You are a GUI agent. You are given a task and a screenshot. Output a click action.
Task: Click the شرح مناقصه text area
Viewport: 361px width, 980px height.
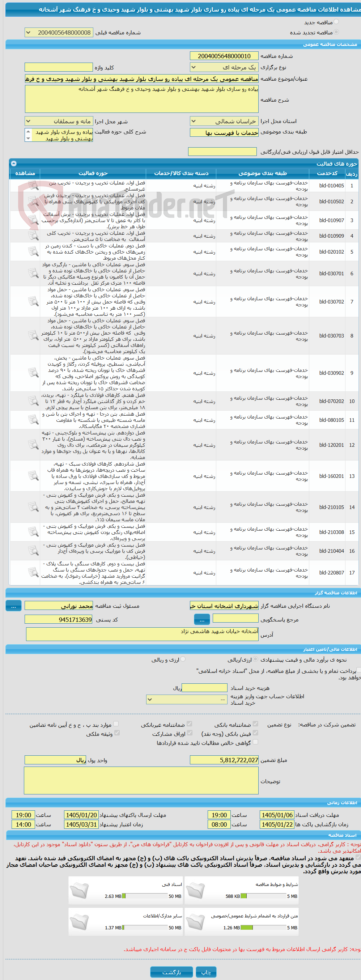[141, 99]
